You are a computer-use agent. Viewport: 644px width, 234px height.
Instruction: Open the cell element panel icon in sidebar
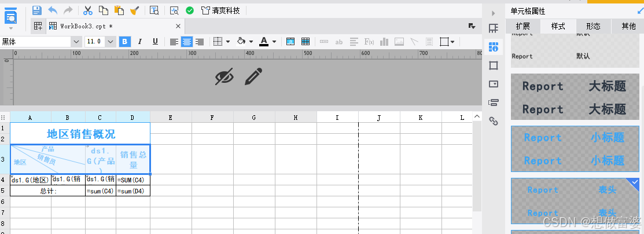tap(494, 28)
